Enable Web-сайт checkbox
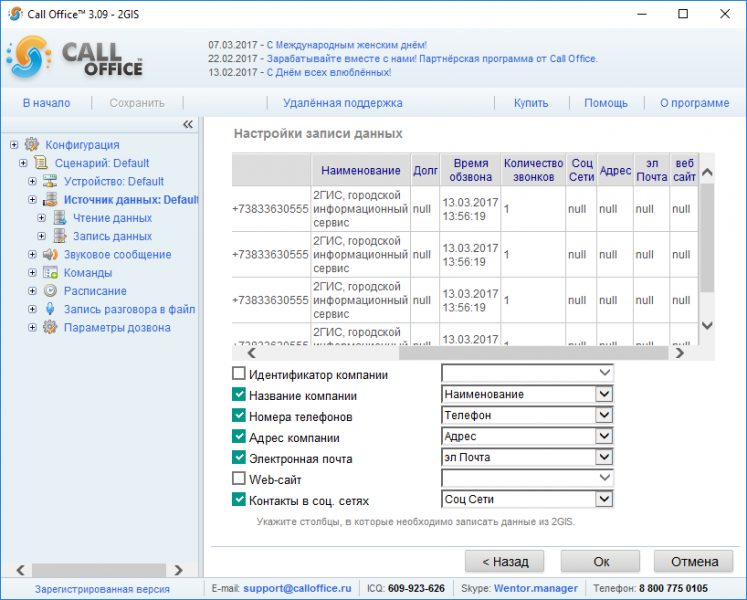The image size is (747, 600). point(239,478)
